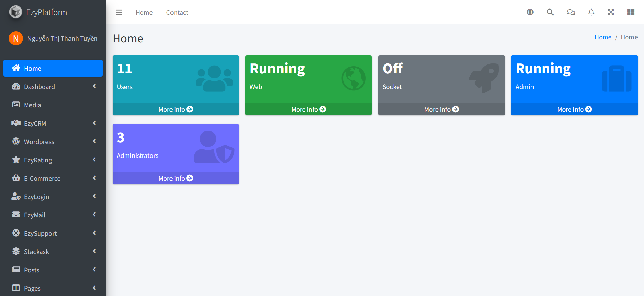Open notifications bell icon
Viewport: 644px width, 296px height.
click(591, 12)
